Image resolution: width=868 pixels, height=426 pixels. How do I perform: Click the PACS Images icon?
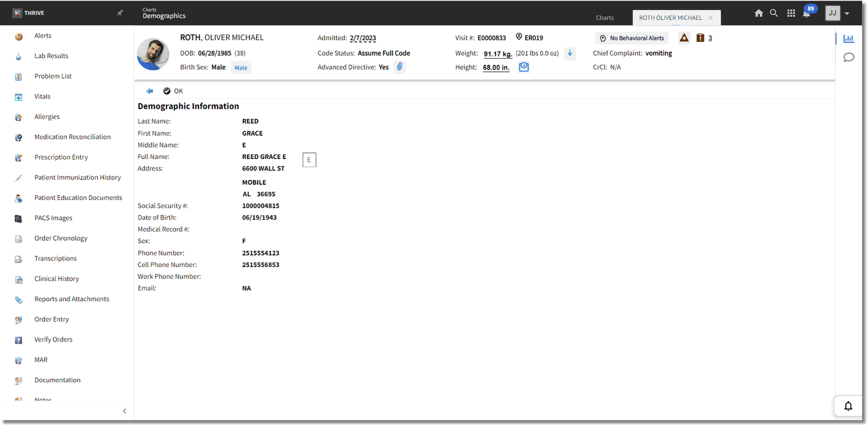19,218
